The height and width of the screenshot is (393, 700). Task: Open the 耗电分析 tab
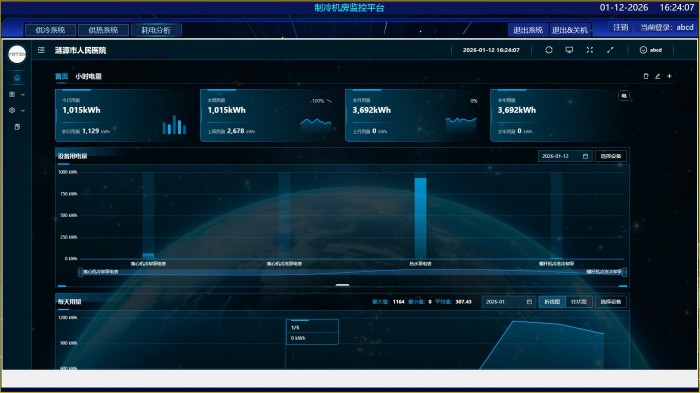[x=156, y=30]
